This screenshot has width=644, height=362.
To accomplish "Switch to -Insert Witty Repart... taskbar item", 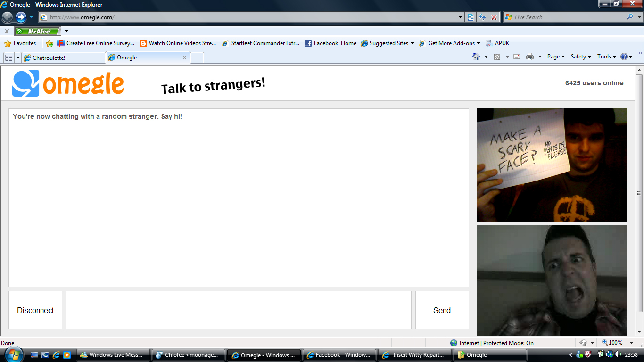I will click(x=414, y=355).
